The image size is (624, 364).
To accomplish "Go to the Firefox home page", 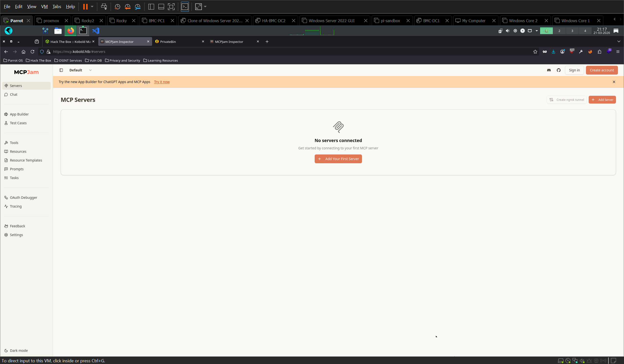I will point(24,51).
